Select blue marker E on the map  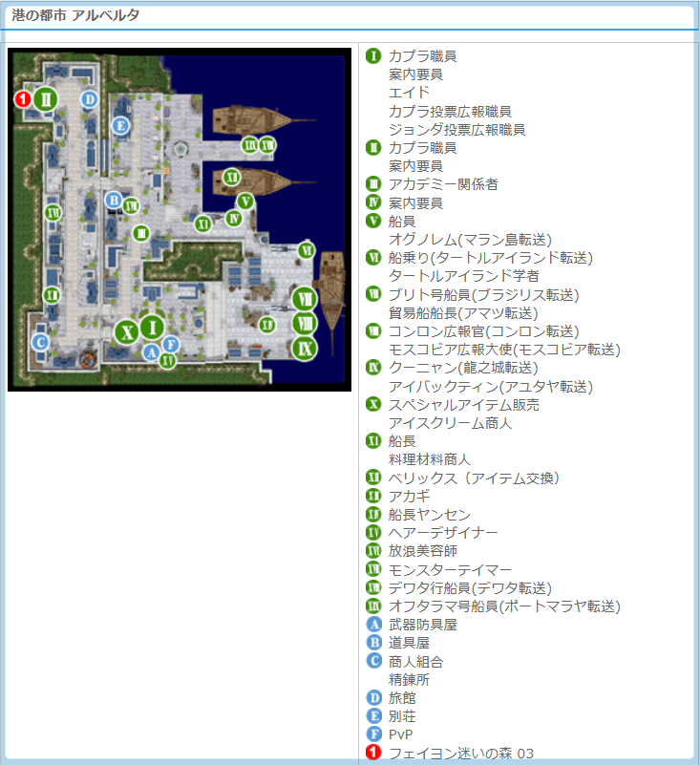[120, 125]
